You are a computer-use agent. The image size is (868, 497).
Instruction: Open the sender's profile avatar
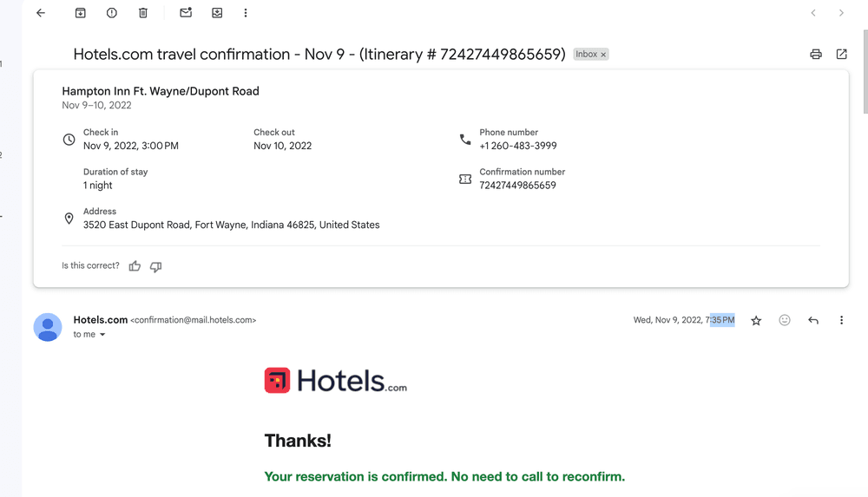coord(48,327)
